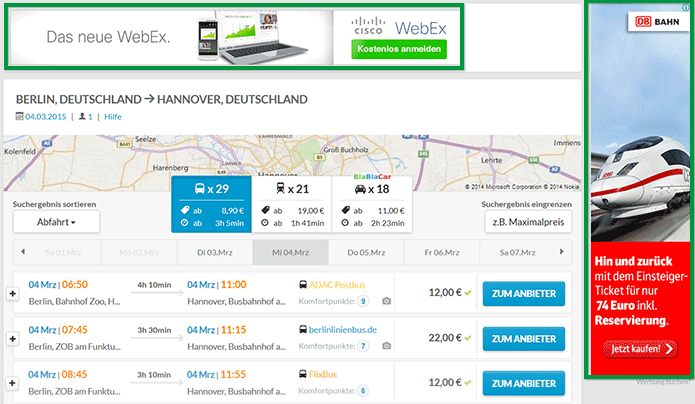Viewport: 695px width, 404px height.
Task: Select date tab So 01.Mrz
Action: click(x=63, y=252)
